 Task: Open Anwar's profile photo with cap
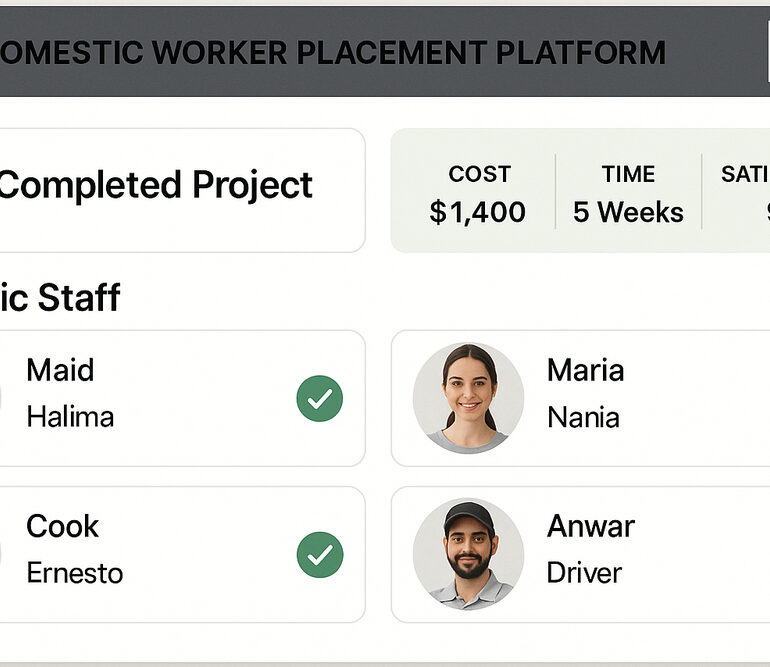pyautogui.click(x=468, y=554)
